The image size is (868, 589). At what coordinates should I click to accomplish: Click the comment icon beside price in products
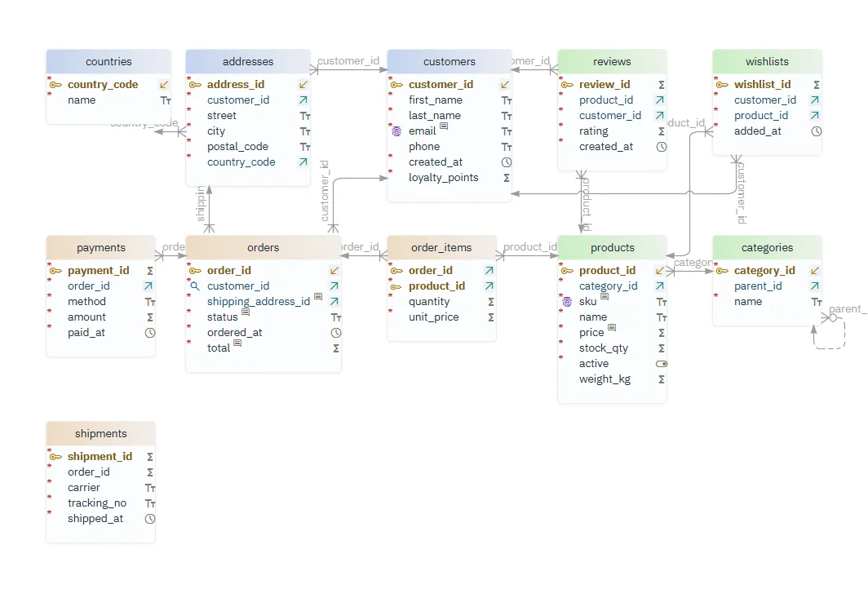[x=612, y=328]
